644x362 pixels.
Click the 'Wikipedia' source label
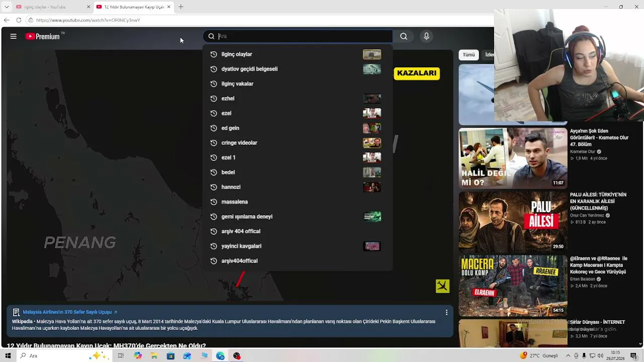[x=22, y=321]
